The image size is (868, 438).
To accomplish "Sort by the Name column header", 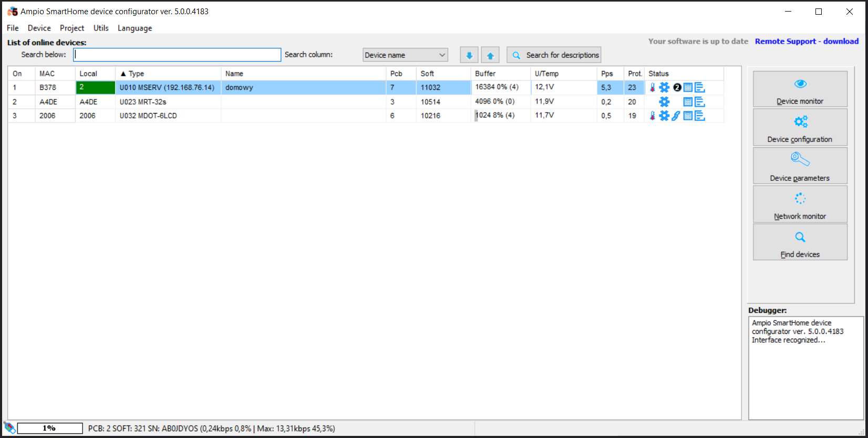I will [303, 74].
